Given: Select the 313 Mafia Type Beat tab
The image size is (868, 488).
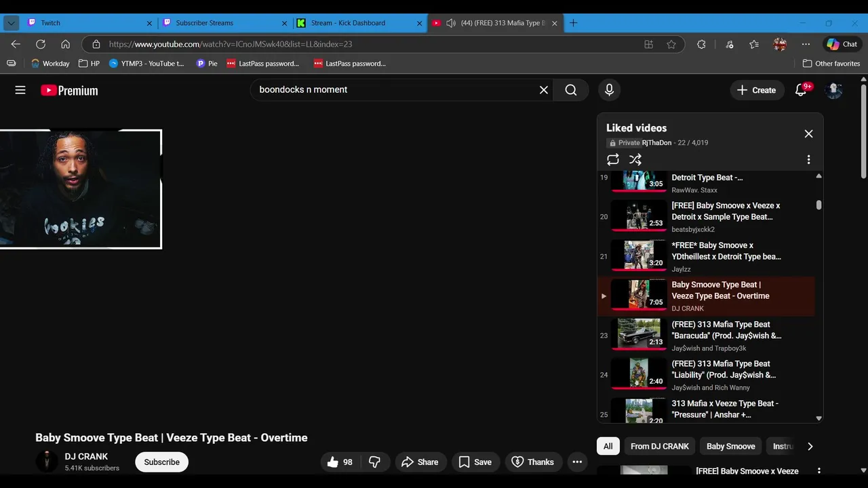Looking at the screenshot, I should [x=495, y=23].
